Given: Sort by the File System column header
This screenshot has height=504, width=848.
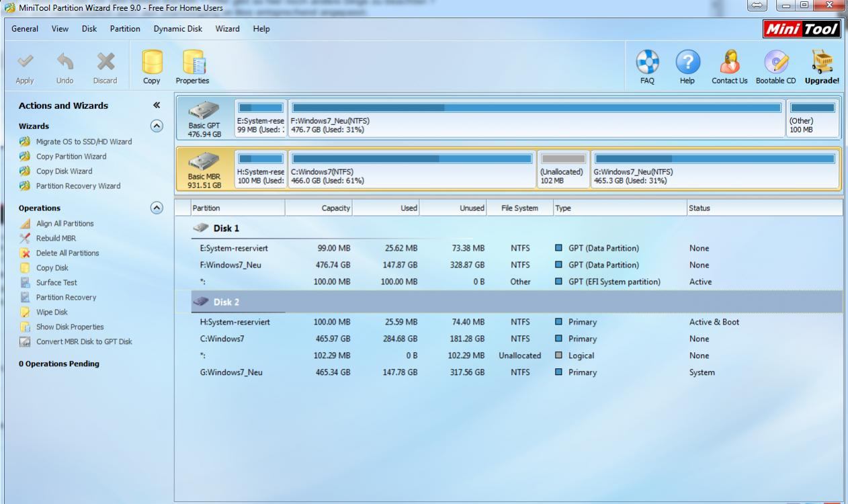Looking at the screenshot, I should click(x=519, y=208).
